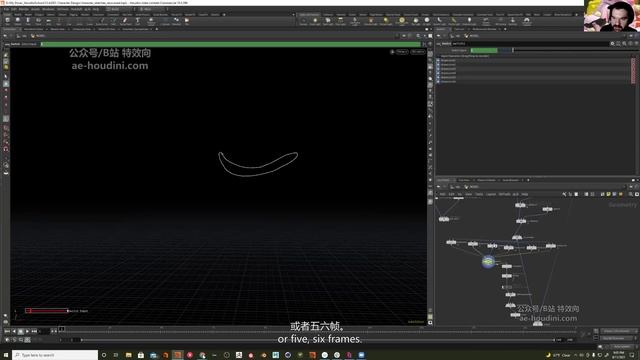Open the network editor Layout menu
Screen dimensions: 640x360
491,194
